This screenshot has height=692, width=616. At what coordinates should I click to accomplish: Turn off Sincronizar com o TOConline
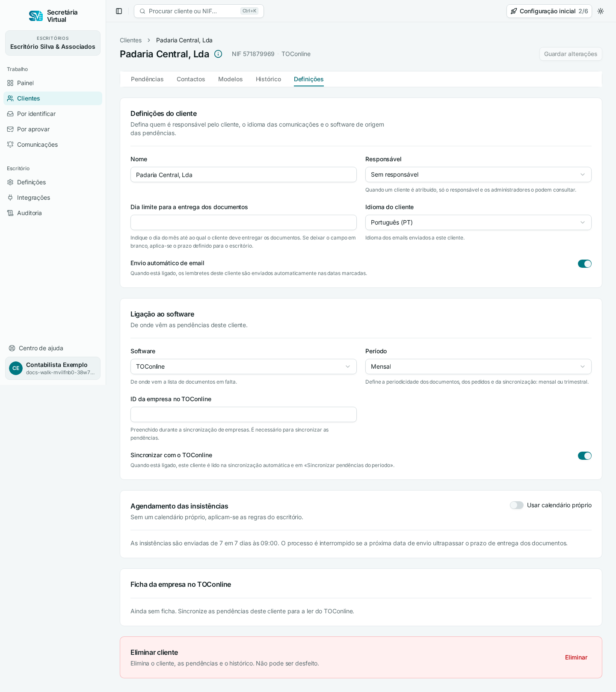584,456
